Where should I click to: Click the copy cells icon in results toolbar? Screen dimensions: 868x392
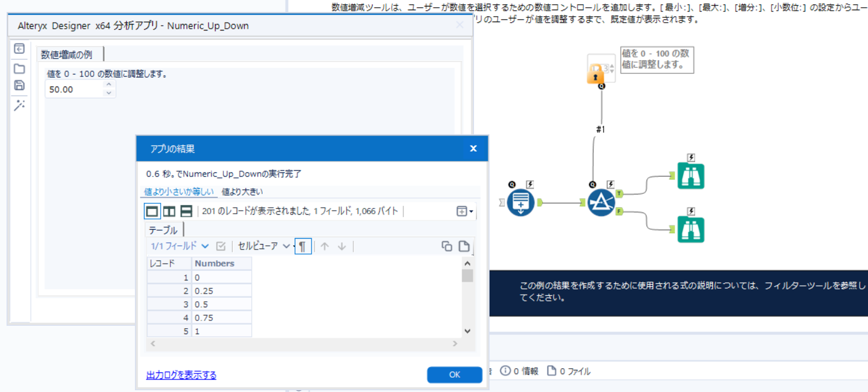coord(447,246)
